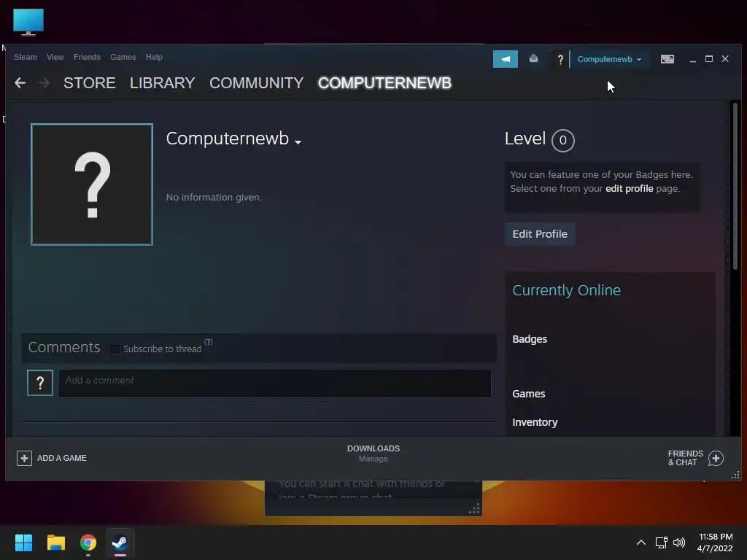Go forward with the right arrow

tap(44, 83)
